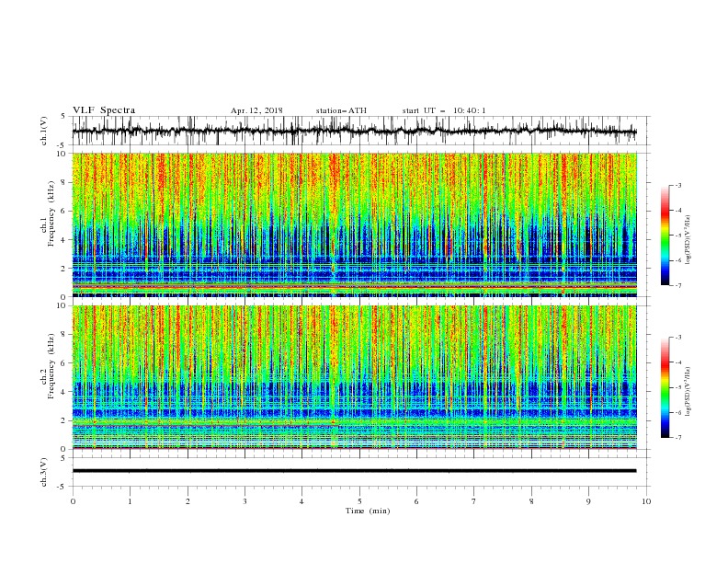728x563 pixels.
Task: Click the "-7" label on ch.2 color bar
Action: pos(677,438)
